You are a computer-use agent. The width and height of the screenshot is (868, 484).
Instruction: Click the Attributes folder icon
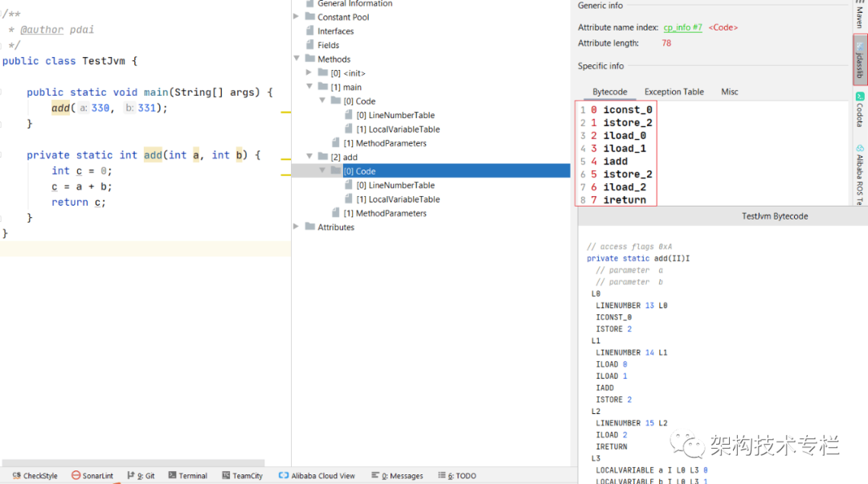pos(310,227)
